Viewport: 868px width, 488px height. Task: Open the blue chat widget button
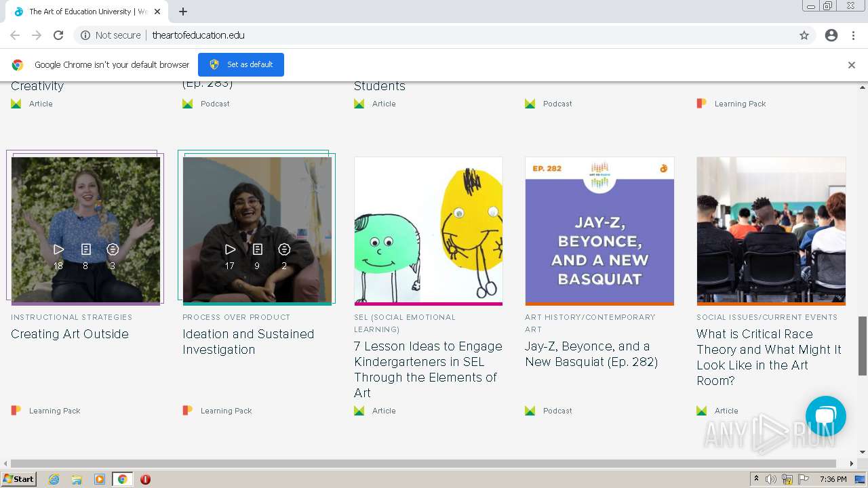(x=826, y=416)
